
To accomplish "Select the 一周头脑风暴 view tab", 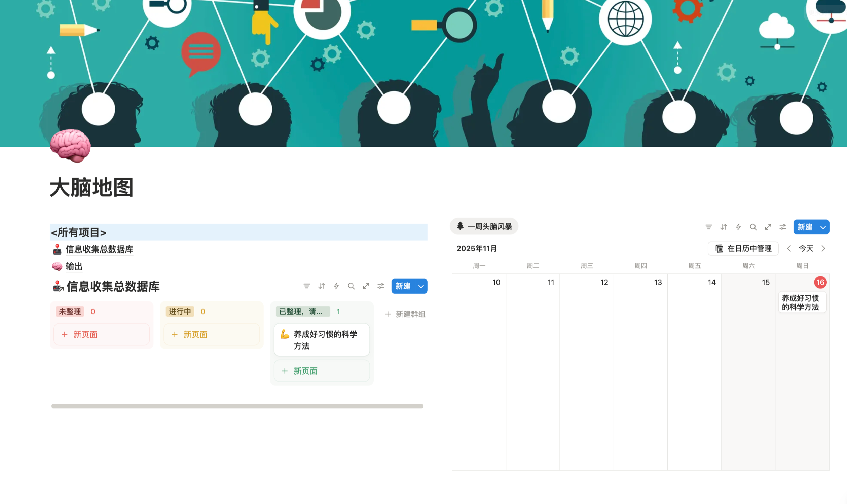I will [484, 227].
